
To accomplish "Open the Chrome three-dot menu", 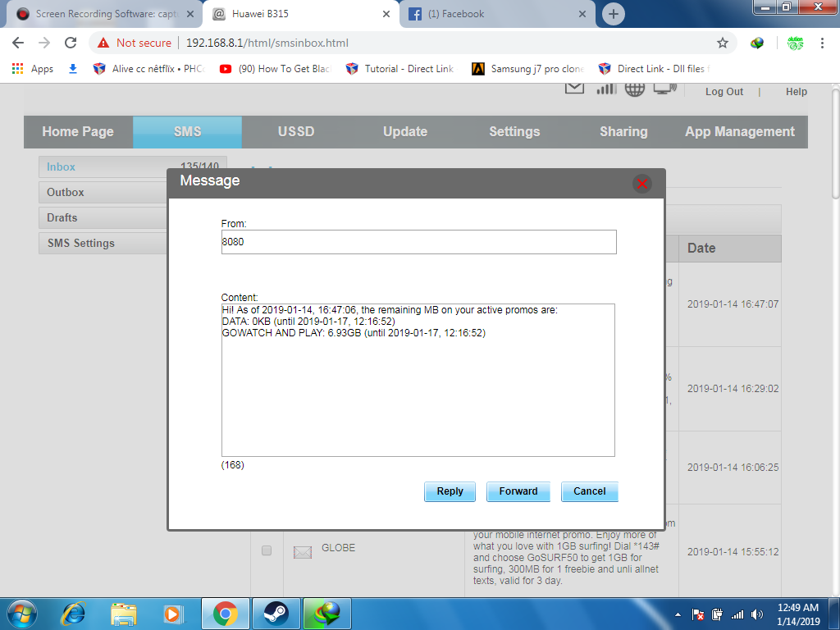I will tap(822, 43).
